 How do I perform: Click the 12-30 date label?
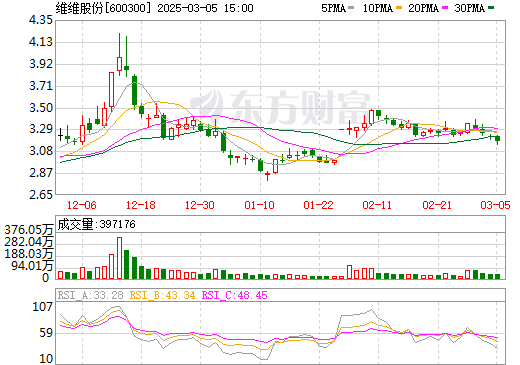point(200,205)
